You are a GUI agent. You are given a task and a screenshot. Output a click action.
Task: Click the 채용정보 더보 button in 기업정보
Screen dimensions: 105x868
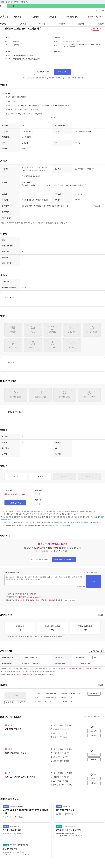tap(94, 694)
